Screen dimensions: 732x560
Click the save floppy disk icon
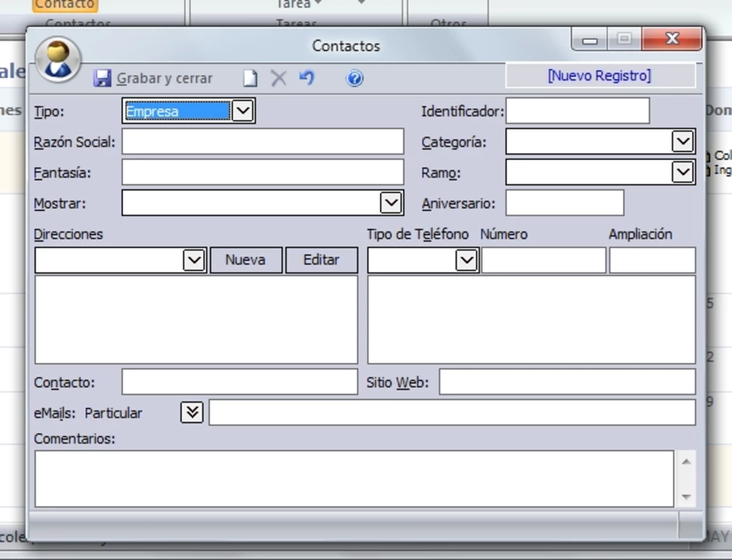coord(102,78)
